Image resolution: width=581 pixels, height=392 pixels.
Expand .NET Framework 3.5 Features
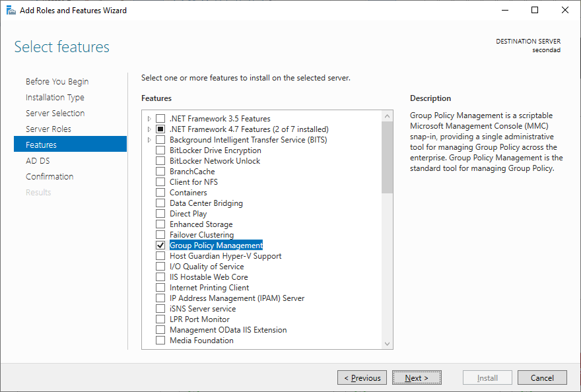(x=148, y=118)
